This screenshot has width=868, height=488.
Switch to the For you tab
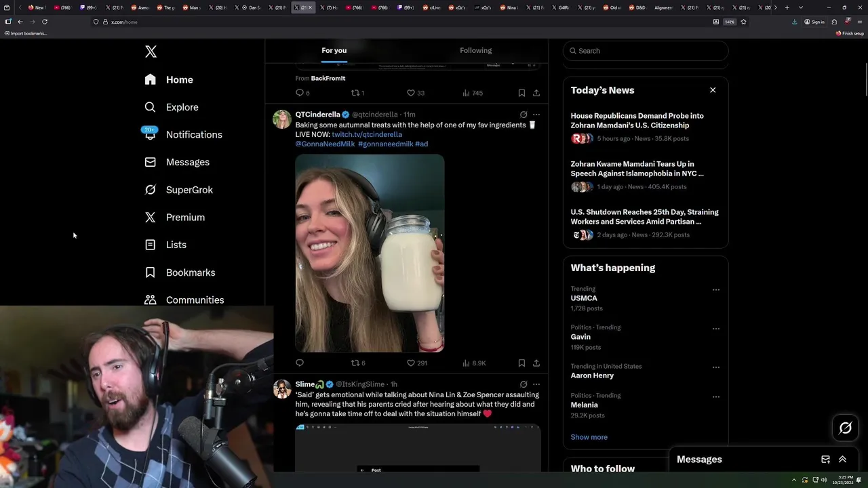click(334, 50)
